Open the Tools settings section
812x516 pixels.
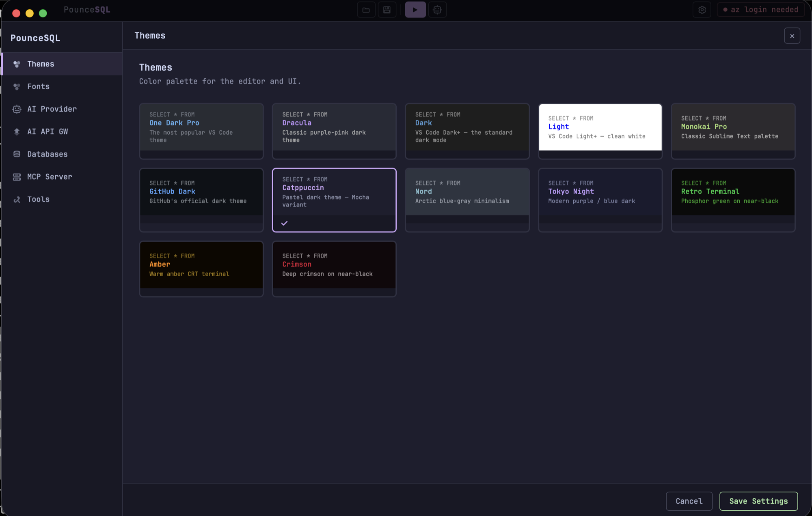click(x=62, y=199)
